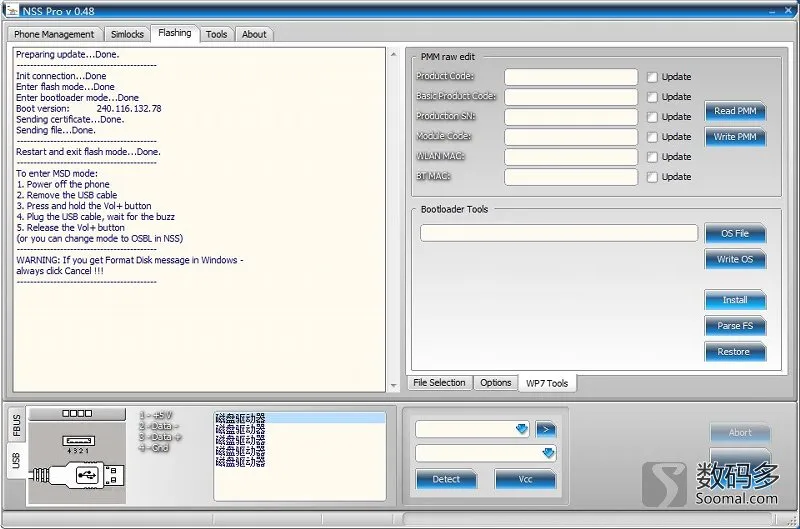Enable Update for Basic Product Code

(652, 97)
